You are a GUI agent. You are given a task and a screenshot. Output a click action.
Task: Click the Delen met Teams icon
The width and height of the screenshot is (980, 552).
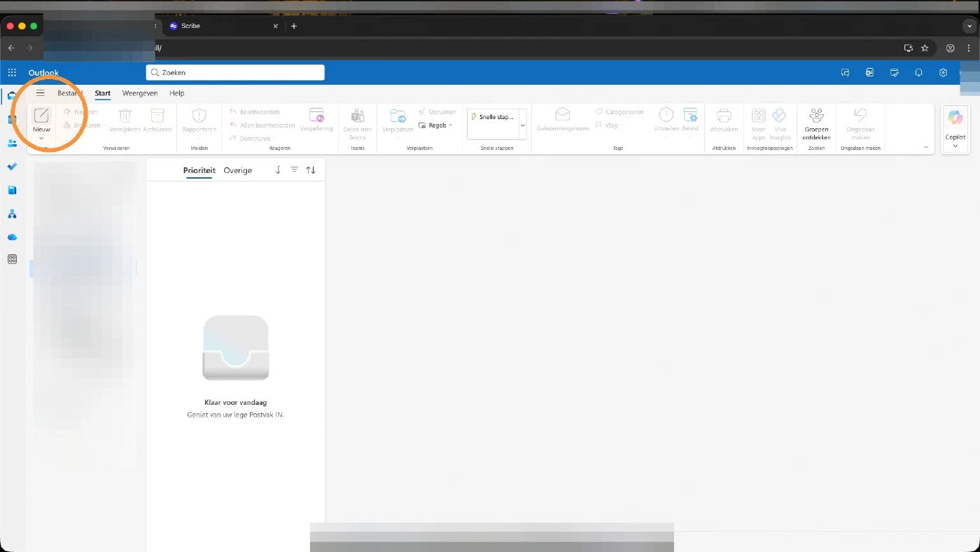click(x=358, y=116)
